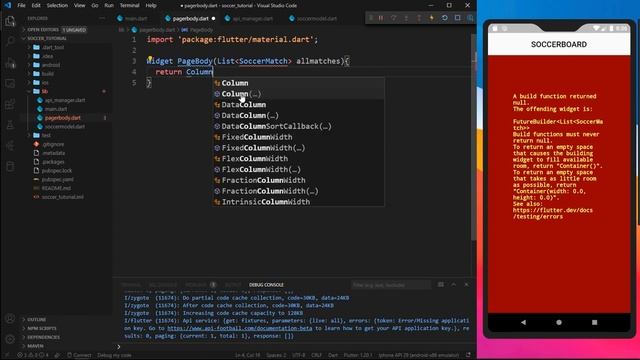Open README.md file in the explorer

click(56, 188)
